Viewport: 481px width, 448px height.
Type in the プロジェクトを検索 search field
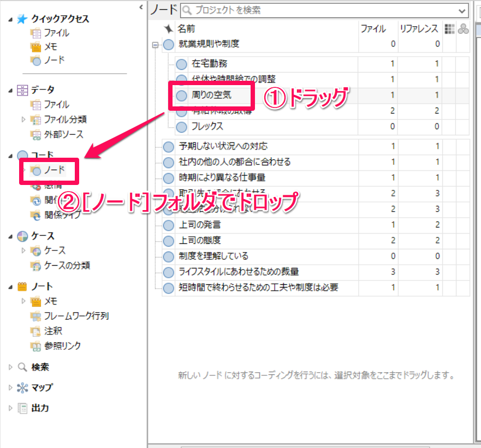point(322,10)
